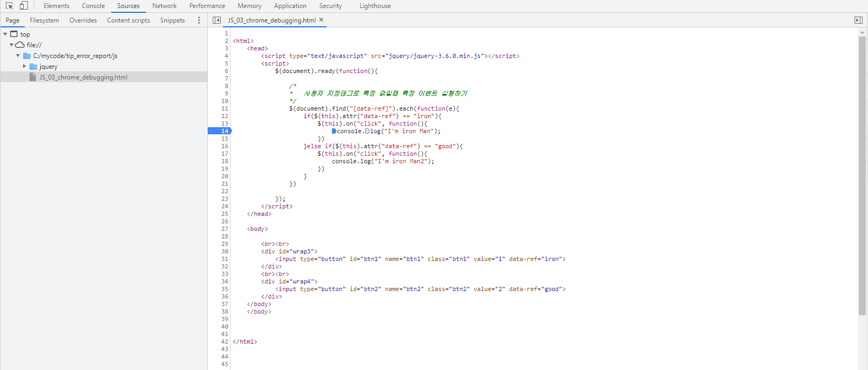The width and height of the screenshot is (868, 370).
Task: Click the editor vertical scrollbar thumb
Action: coord(862,176)
